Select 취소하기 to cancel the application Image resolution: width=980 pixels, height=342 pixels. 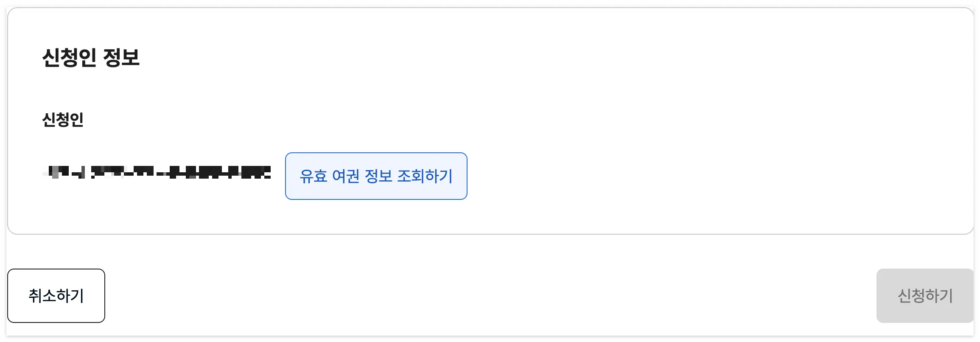56,296
